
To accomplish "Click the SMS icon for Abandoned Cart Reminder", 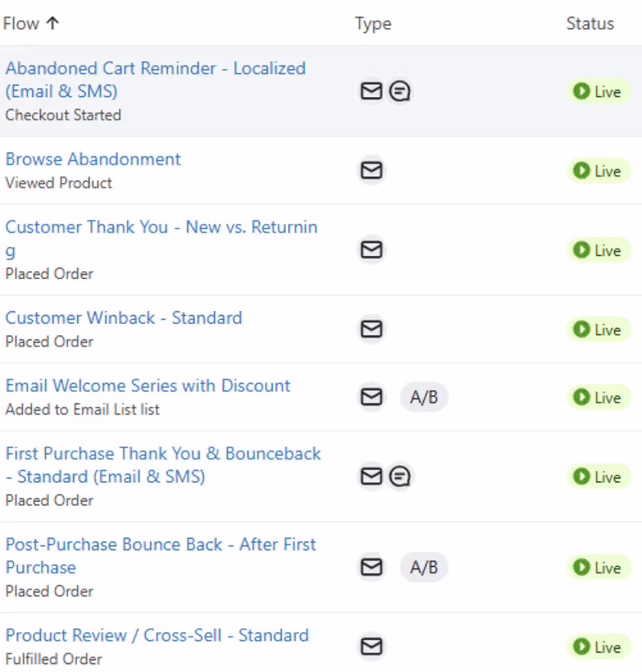I will pyautogui.click(x=399, y=91).
